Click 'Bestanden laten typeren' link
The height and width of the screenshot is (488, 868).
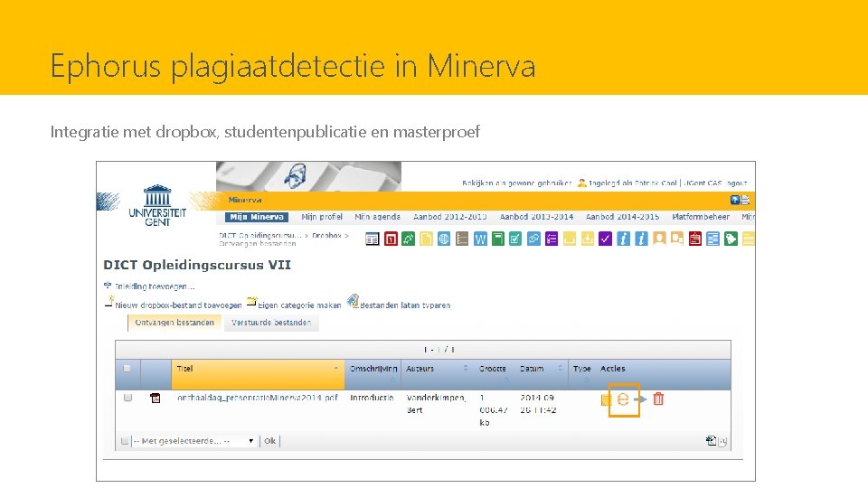[x=405, y=305]
